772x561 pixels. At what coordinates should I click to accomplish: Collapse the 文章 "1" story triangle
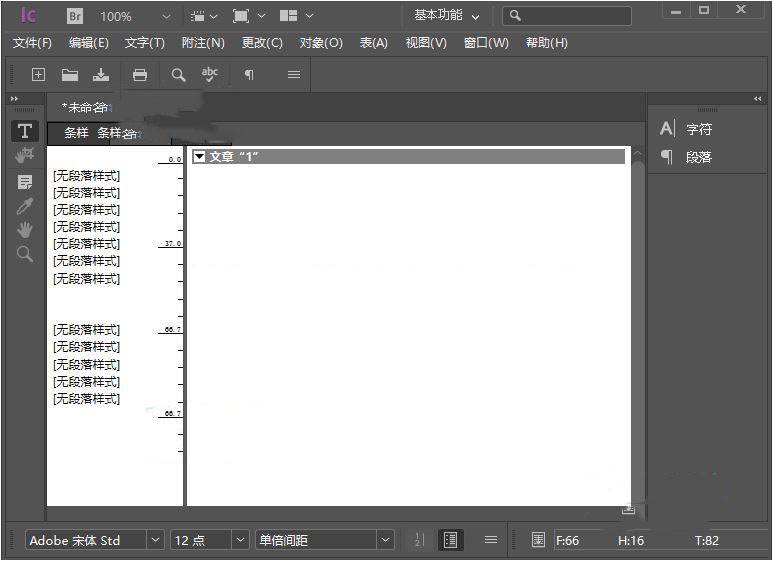(199, 157)
